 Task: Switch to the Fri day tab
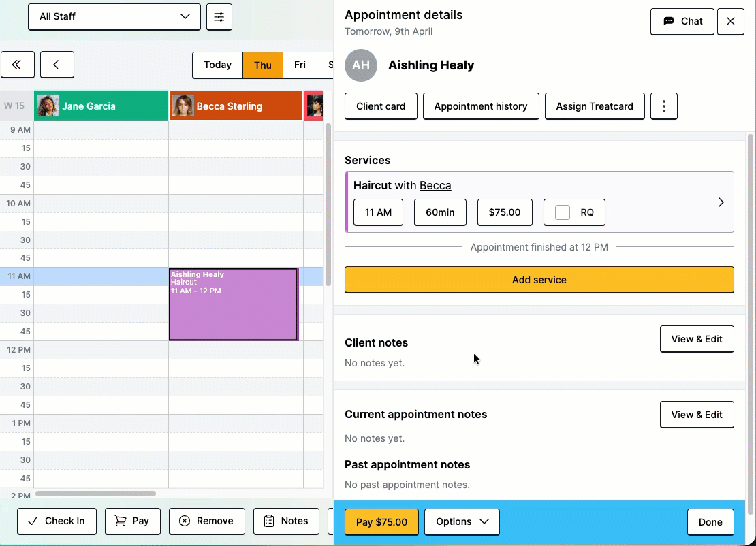pyautogui.click(x=300, y=65)
